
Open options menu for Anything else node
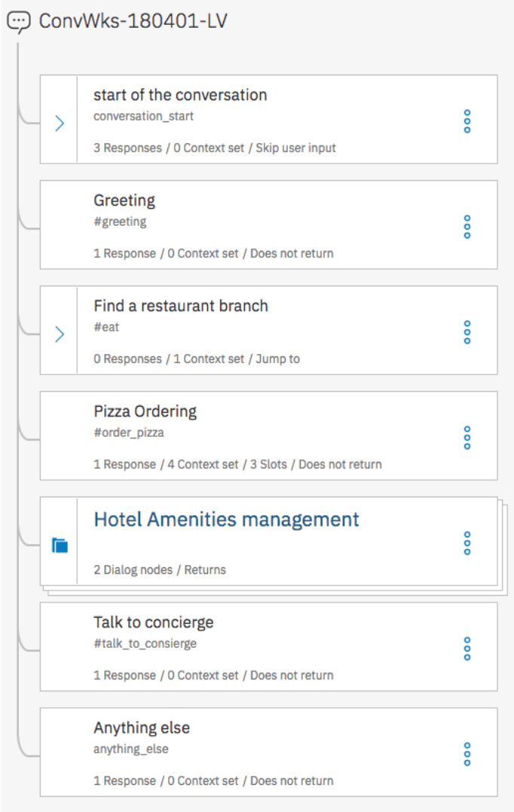(x=467, y=754)
